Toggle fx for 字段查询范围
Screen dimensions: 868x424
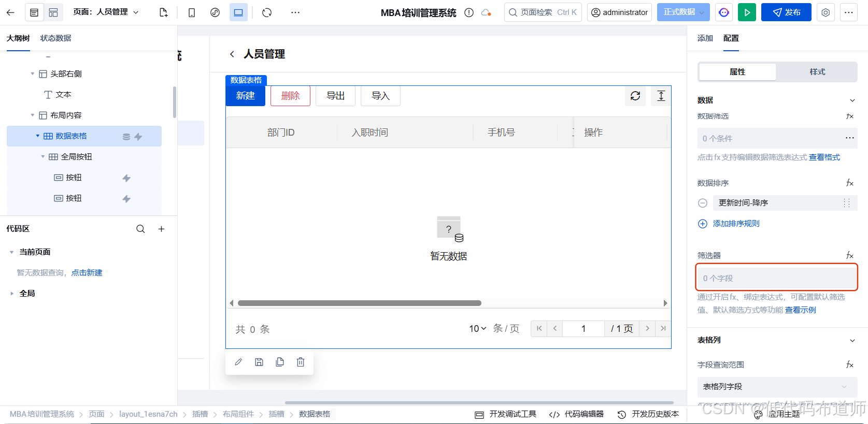(850, 365)
